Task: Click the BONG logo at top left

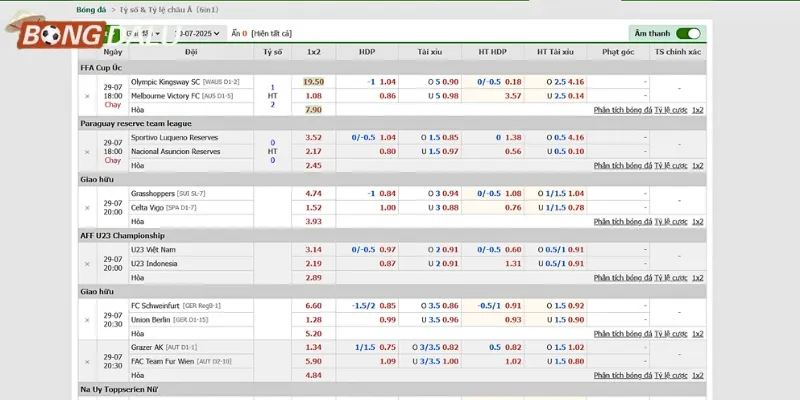Action: click(60, 35)
